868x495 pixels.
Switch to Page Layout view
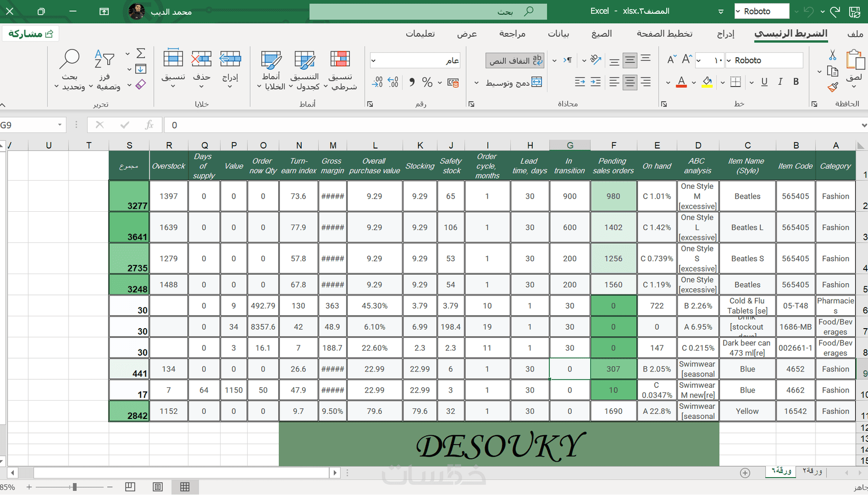(158, 487)
